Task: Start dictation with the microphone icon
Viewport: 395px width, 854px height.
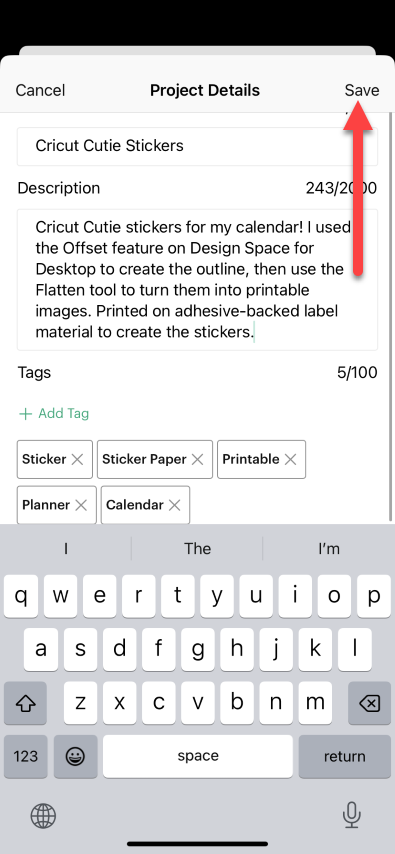Action: [351, 815]
